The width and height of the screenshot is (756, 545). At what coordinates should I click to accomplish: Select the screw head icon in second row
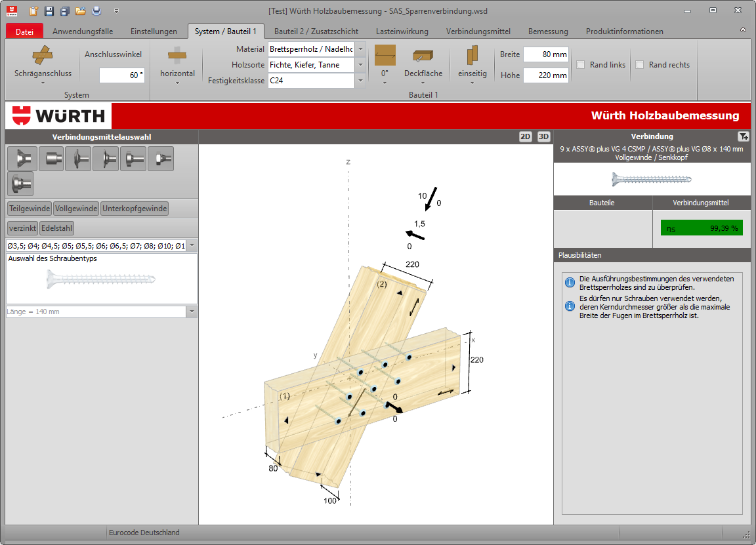point(21,184)
